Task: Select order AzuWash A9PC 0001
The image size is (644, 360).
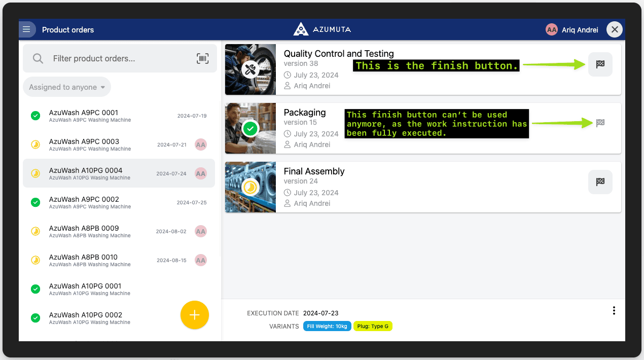Action: click(84, 116)
